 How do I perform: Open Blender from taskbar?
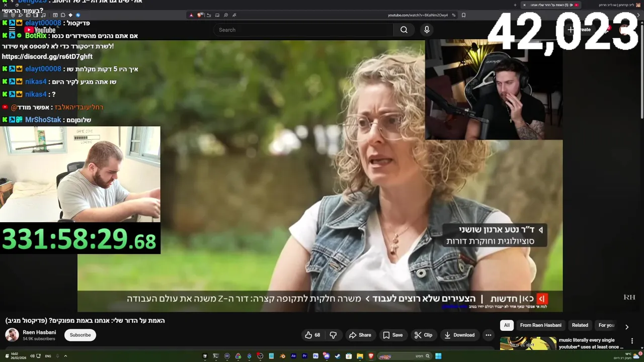(282, 356)
